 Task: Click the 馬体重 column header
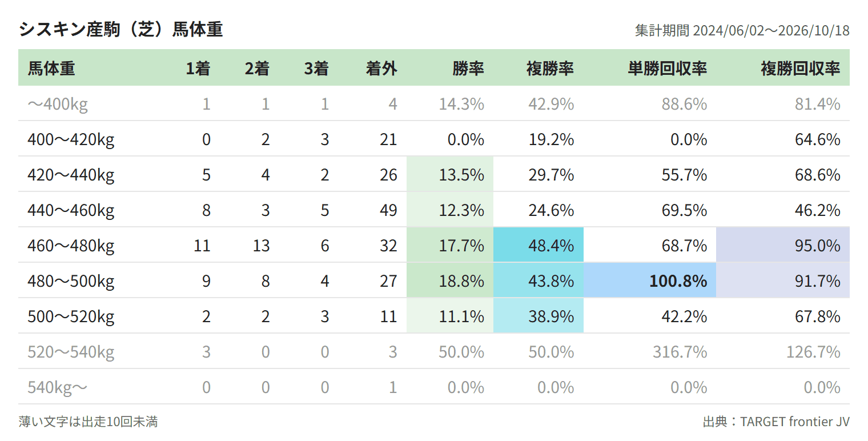[51, 69]
